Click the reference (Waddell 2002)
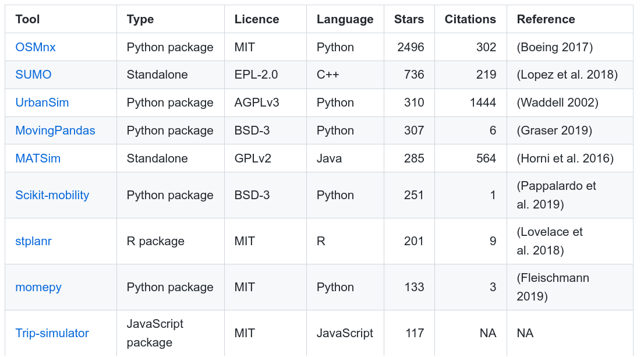644x357 pixels. point(557,102)
